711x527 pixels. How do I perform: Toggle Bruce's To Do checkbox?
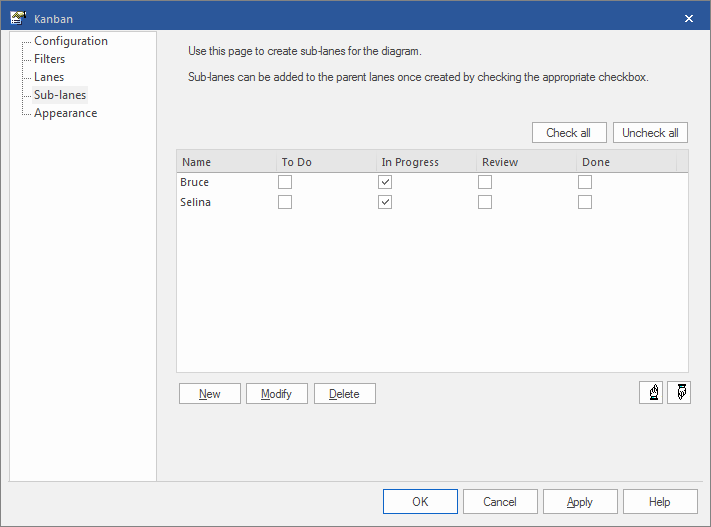[x=285, y=182]
